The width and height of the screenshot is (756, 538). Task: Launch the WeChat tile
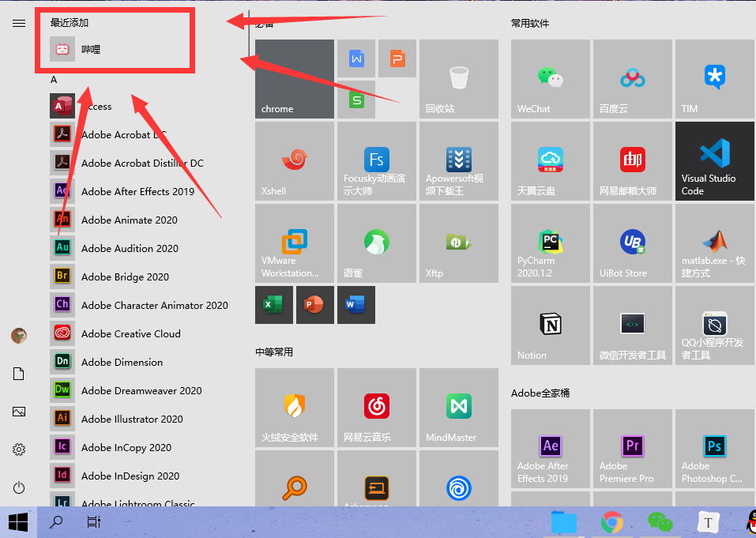click(551, 79)
